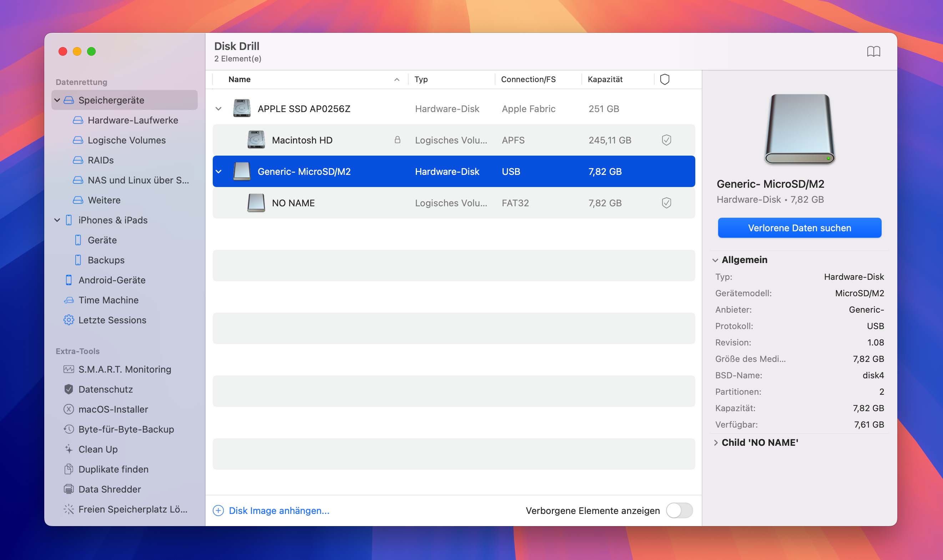943x560 pixels.
Task: Select the NO NAME logical volume entry
Action: pos(293,203)
